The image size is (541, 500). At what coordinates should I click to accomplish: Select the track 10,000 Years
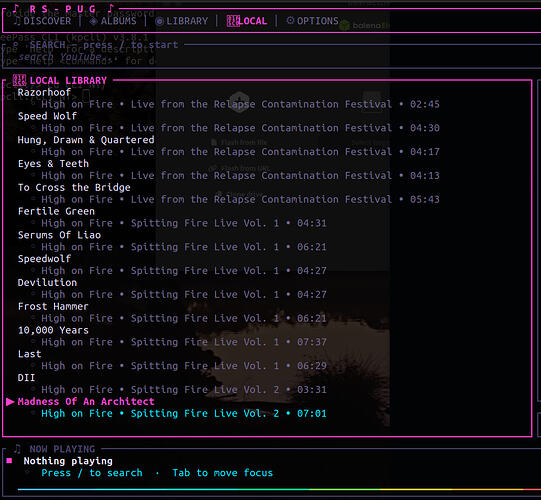coord(53,330)
